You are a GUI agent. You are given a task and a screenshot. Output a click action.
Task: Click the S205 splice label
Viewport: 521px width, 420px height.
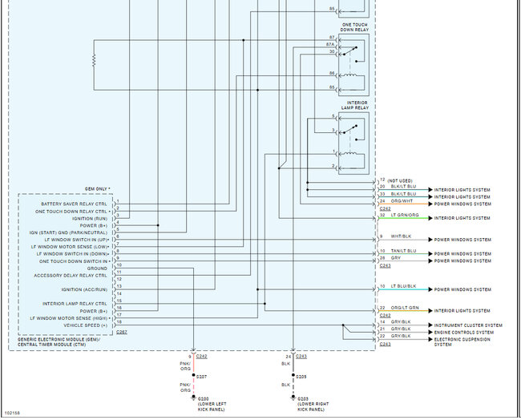coord(301,377)
